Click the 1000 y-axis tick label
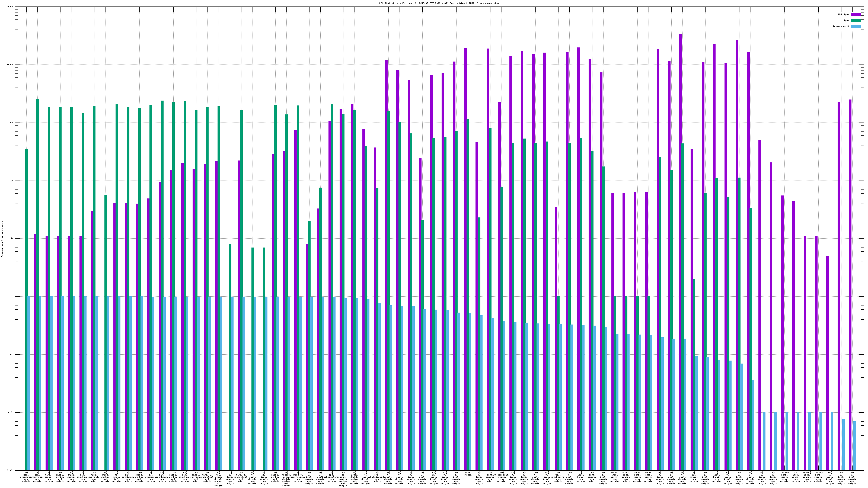Image resolution: width=868 pixels, height=488 pixels. point(11,123)
